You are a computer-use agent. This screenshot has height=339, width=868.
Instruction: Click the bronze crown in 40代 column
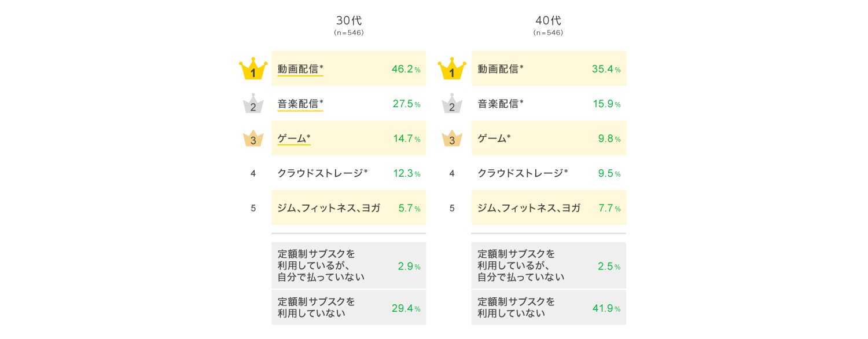pyautogui.click(x=452, y=139)
